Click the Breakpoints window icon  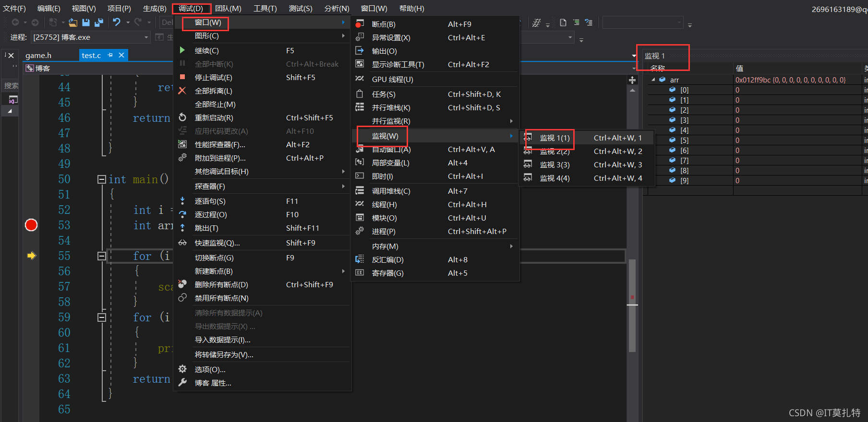(x=360, y=24)
